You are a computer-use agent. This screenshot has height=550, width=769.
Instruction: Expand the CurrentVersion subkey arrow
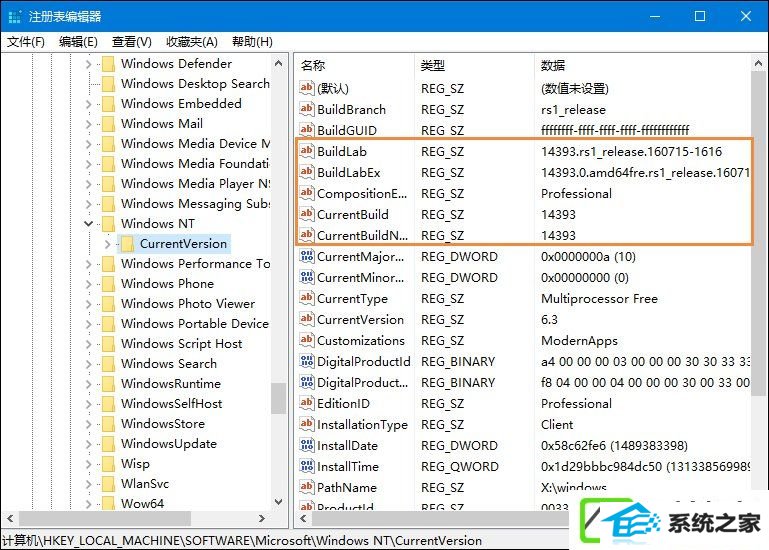point(107,244)
